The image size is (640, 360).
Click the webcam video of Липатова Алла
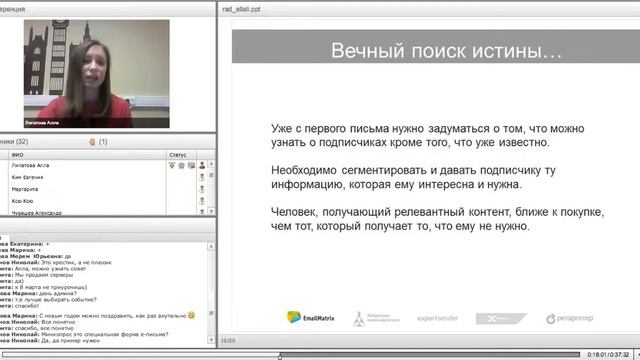click(x=97, y=74)
